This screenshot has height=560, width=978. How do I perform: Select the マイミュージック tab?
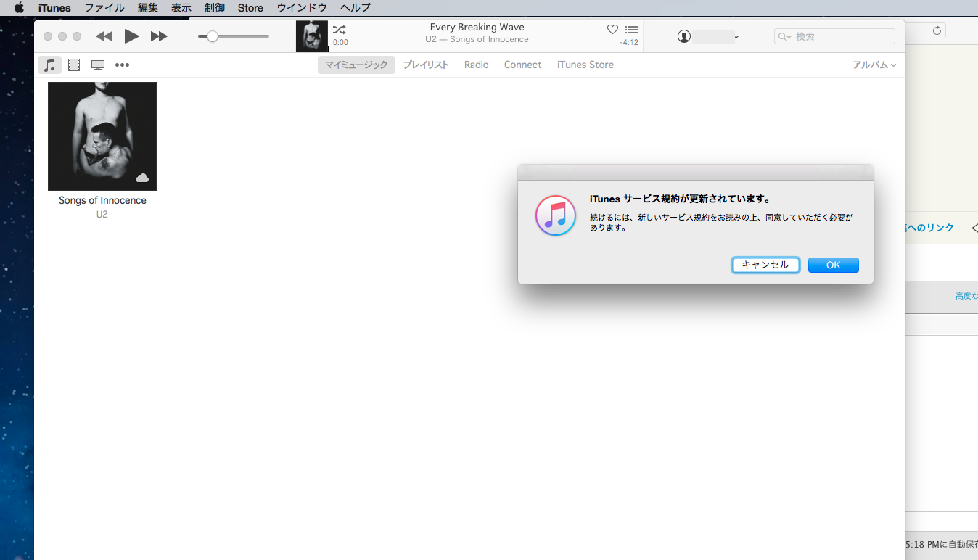tap(356, 65)
